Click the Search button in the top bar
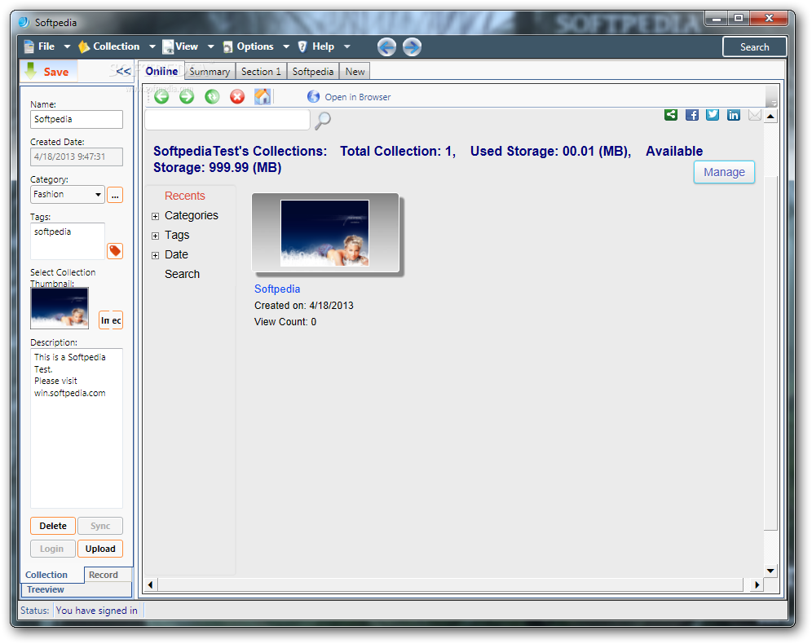812x644 pixels. 754,47
